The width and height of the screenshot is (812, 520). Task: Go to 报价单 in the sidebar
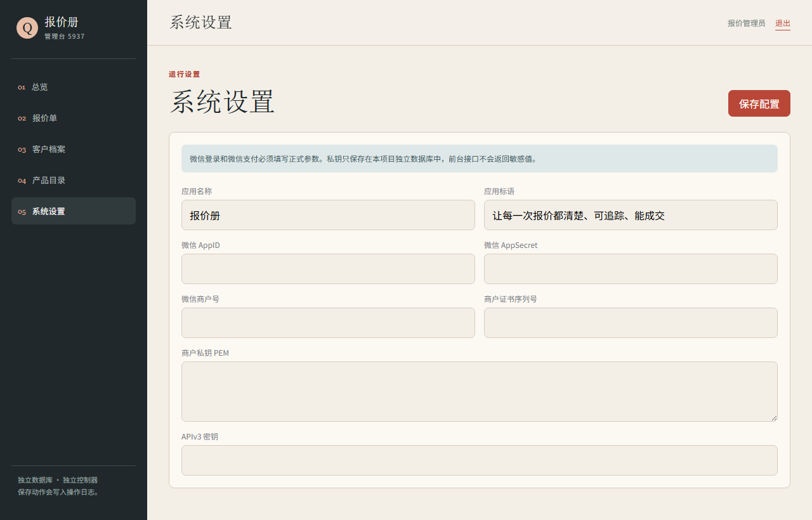coord(74,118)
